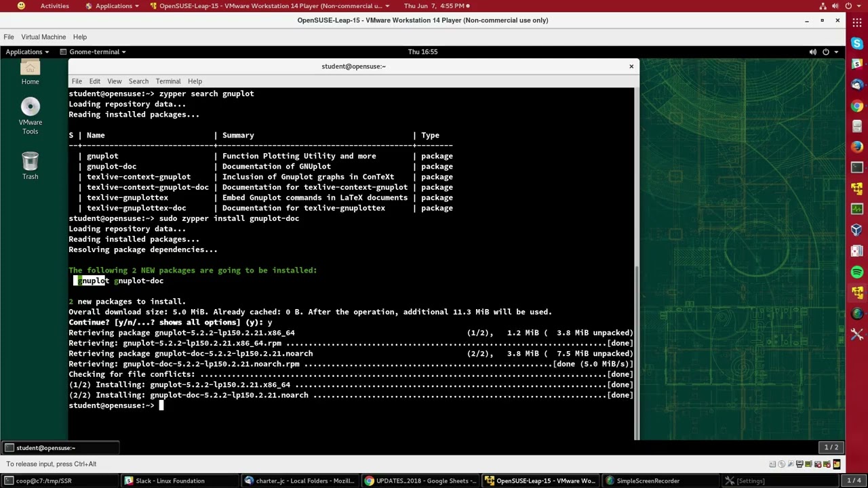This screenshot has height=488, width=868.
Task: Open the terminal Search menu
Action: [x=138, y=81]
